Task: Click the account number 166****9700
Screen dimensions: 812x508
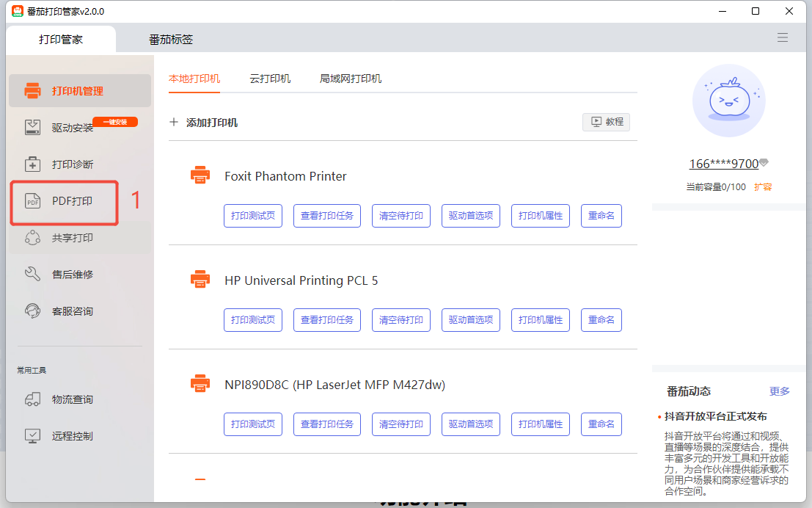Action: (x=723, y=164)
